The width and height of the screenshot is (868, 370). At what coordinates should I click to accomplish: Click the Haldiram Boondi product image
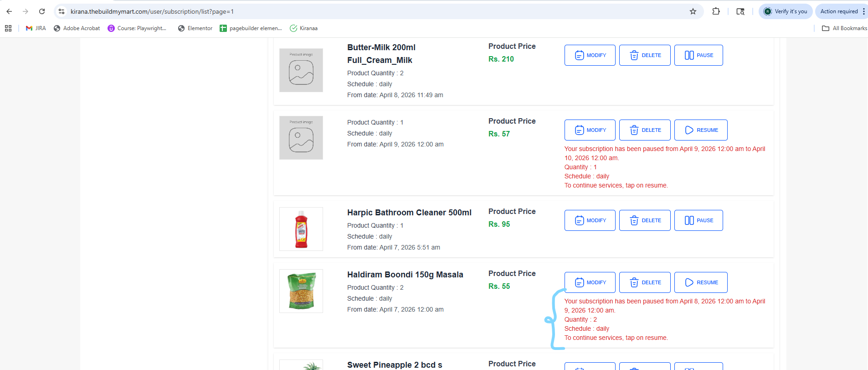point(301,291)
